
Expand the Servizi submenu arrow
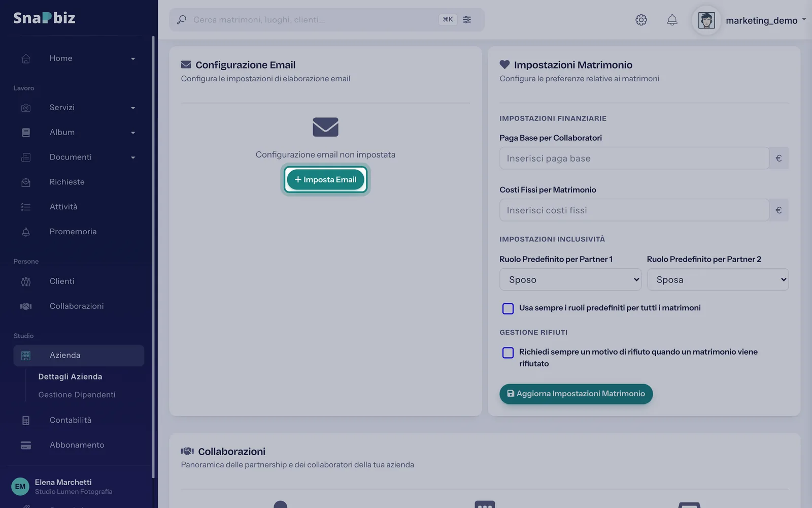point(133,108)
